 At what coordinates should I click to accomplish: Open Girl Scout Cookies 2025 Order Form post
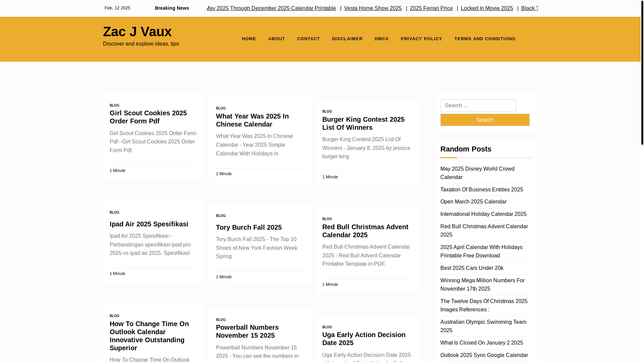(148, 117)
